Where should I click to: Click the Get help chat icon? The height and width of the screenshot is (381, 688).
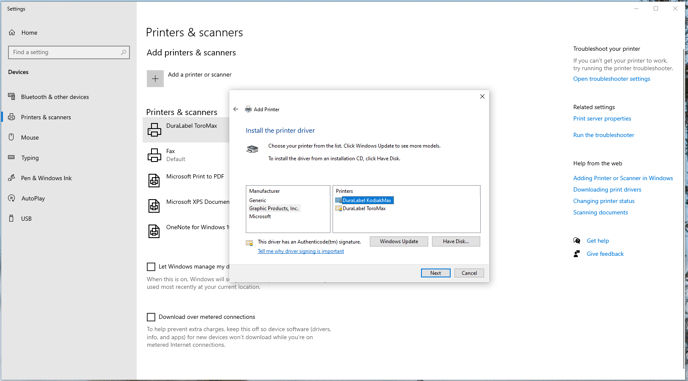click(577, 241)
